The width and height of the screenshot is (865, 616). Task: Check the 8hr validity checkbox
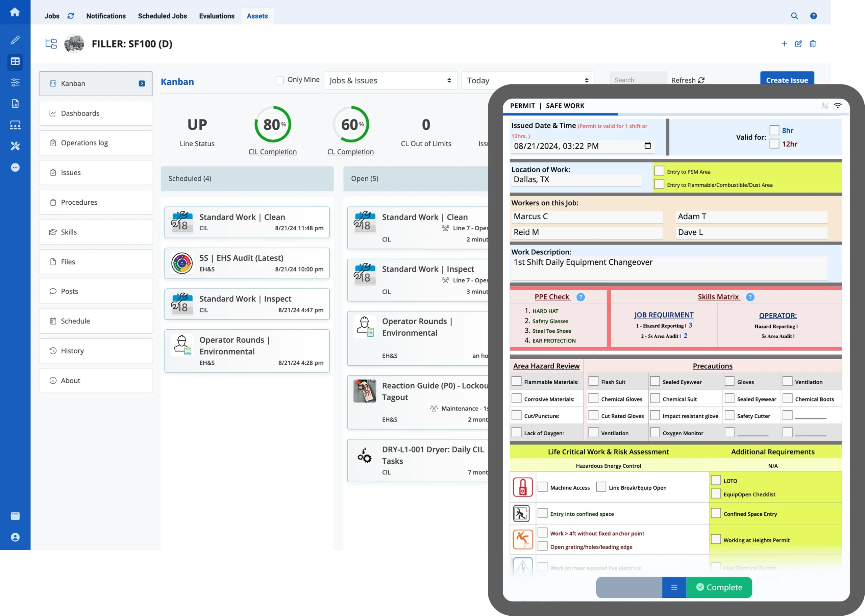coord(774,130)
